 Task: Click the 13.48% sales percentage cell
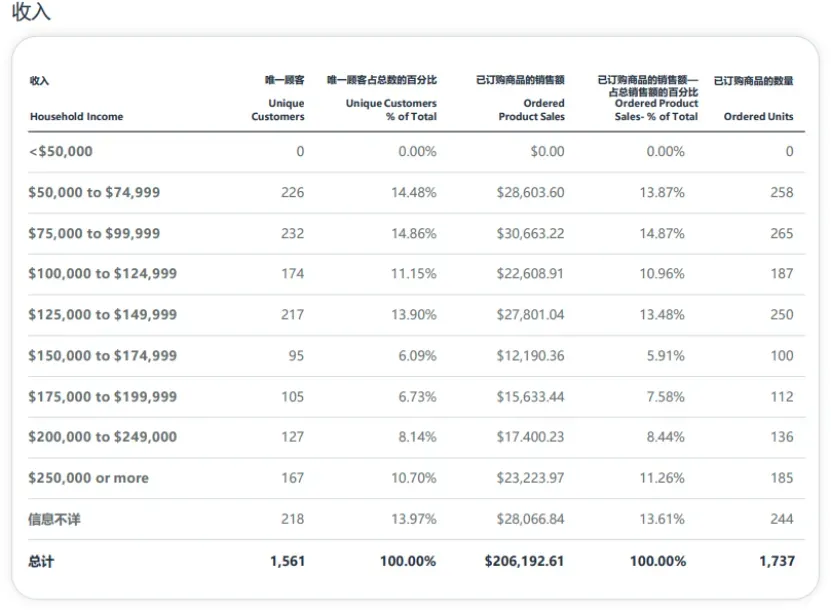662,315
